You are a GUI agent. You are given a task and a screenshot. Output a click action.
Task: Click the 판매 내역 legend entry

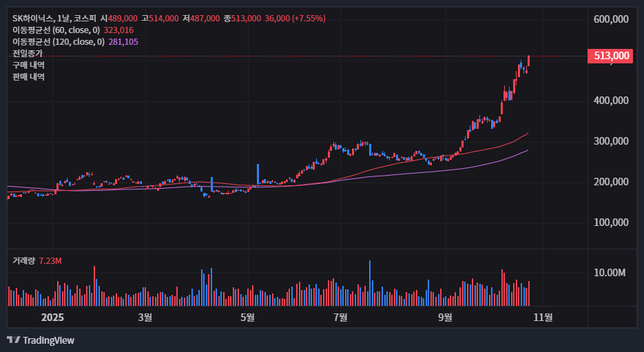pos(28,76)
